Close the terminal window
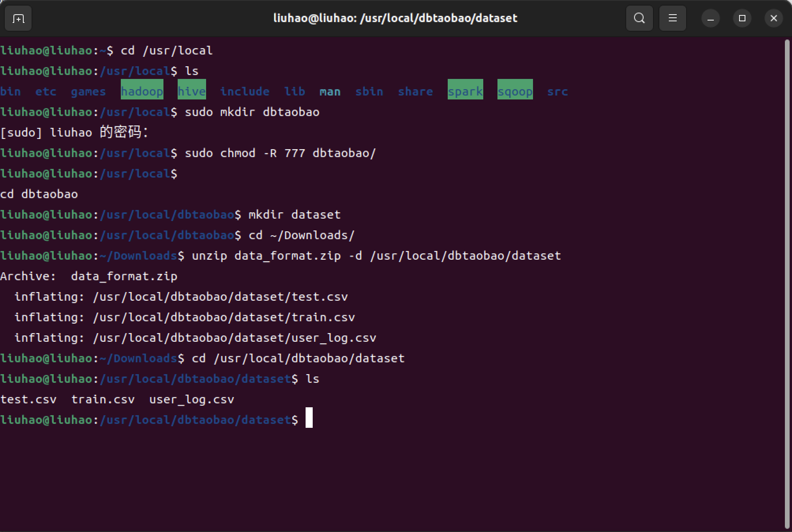 774,18
